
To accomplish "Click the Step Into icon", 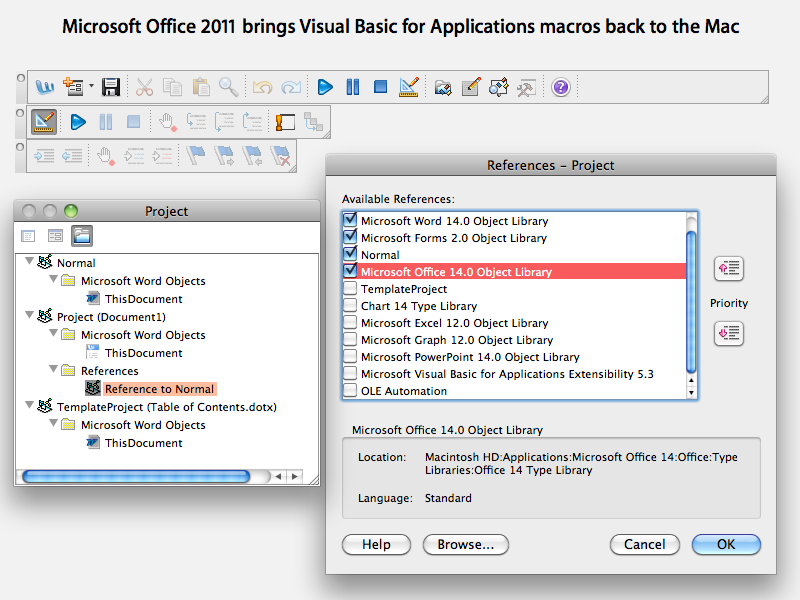I will click(196, 122).
